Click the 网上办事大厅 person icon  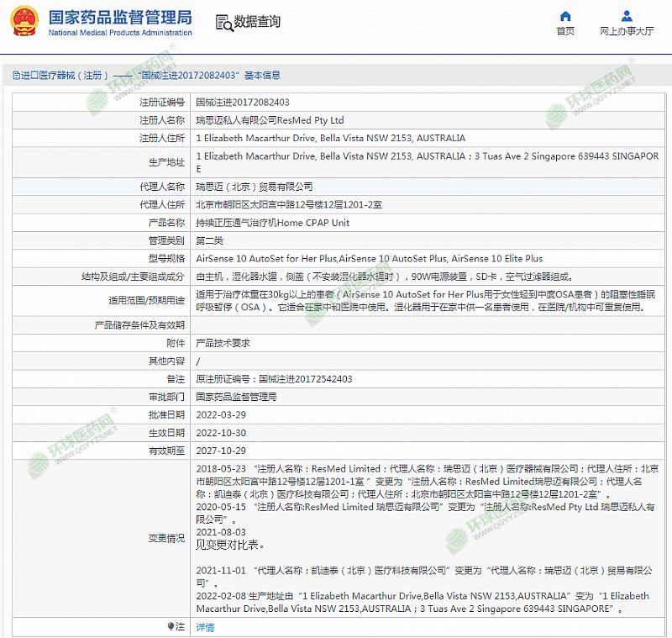[627, 16]
